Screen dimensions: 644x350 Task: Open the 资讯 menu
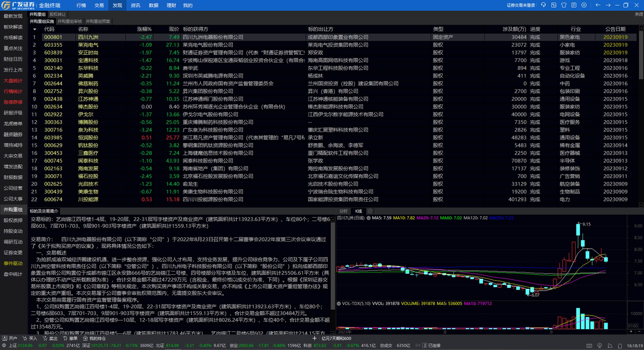136,5
